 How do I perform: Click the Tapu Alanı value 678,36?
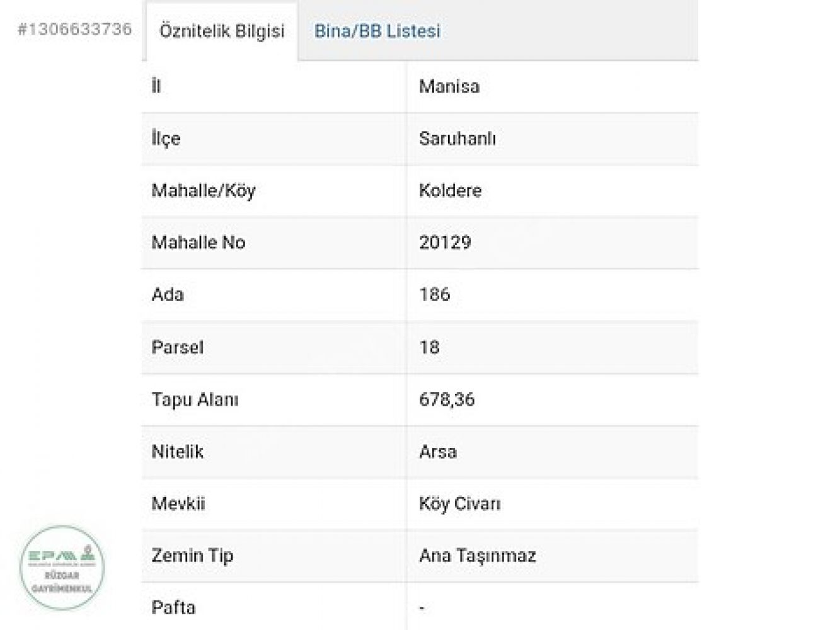tap(446, 399)
